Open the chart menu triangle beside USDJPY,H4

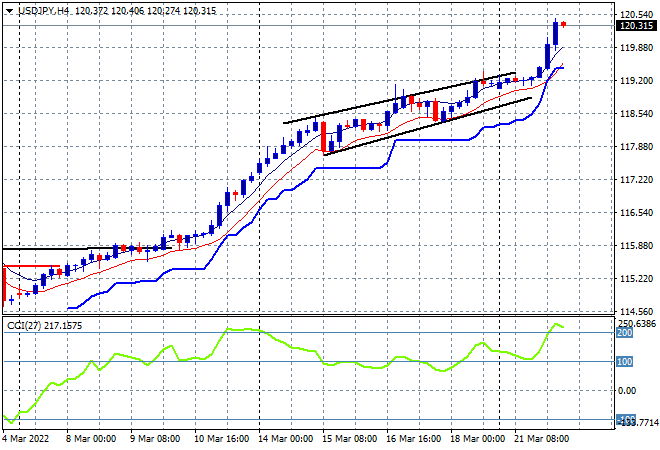9,11
